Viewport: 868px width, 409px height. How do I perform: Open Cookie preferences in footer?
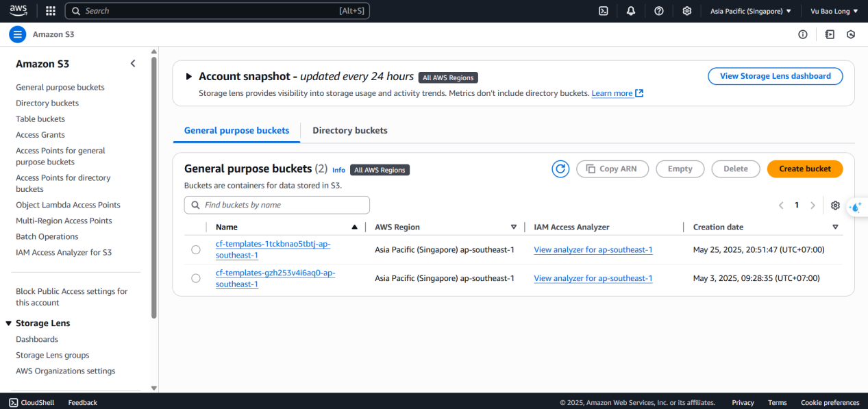pyautogui.click(x=830, y=402)
